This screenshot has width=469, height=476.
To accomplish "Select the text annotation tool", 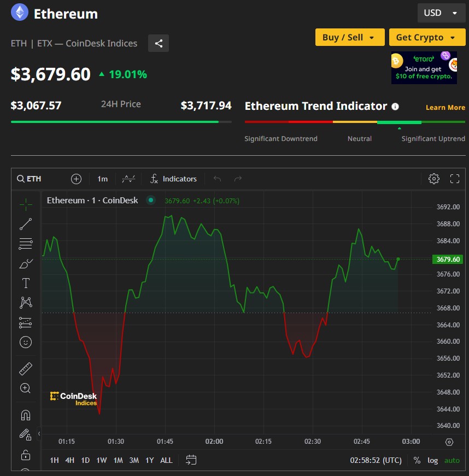I will [26, 283].
